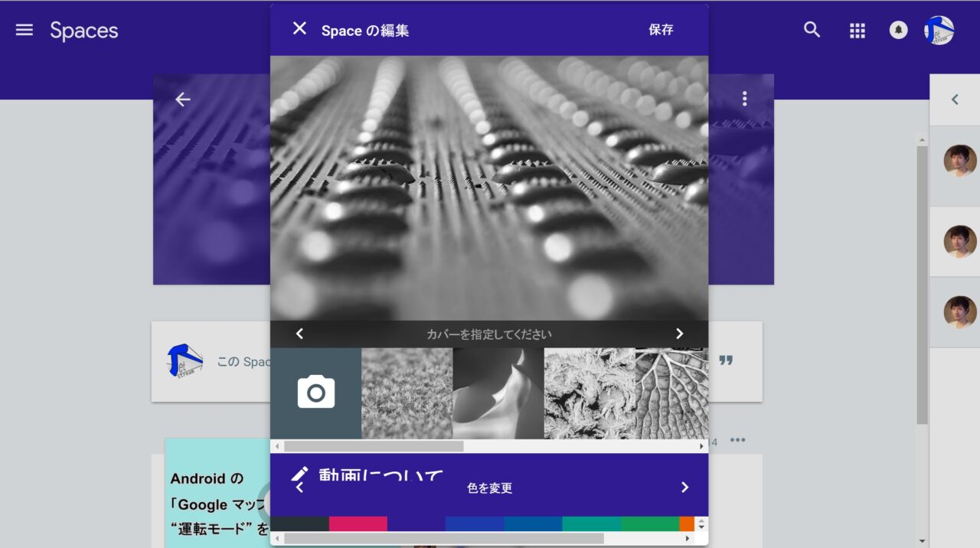The height and width of the screenshot is (548, 980).
Task: Open the post's three-dot more menu
Action: [737, 440]
